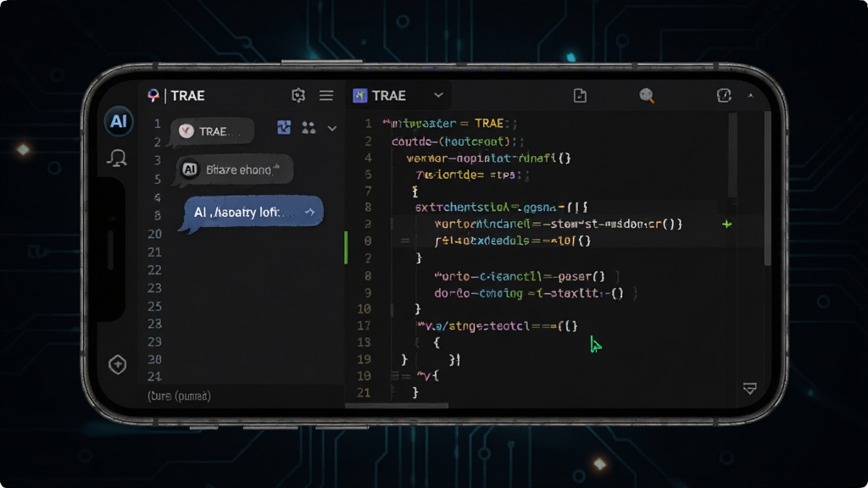Expand the chevron in the chat panel header
The height and width of the screenshot is (488, 868).
pyautogui.click(x=332, y=129)
